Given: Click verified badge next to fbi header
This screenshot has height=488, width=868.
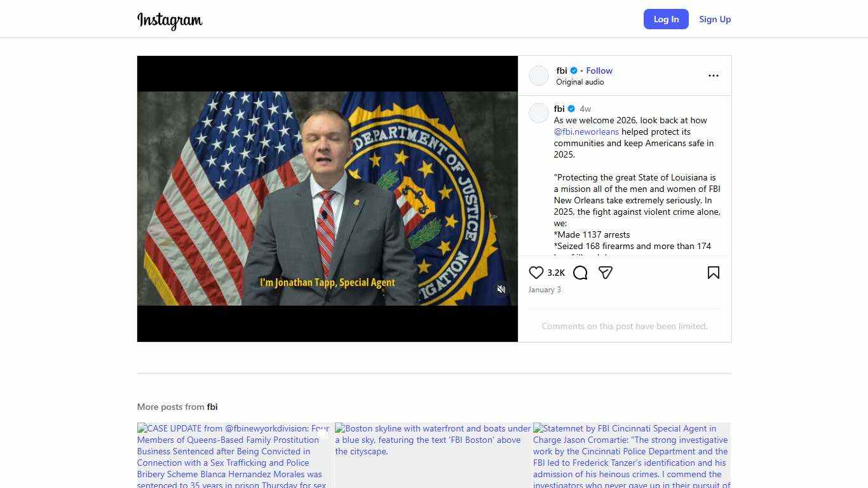Looking at the screenshot, I should (574, 71).
